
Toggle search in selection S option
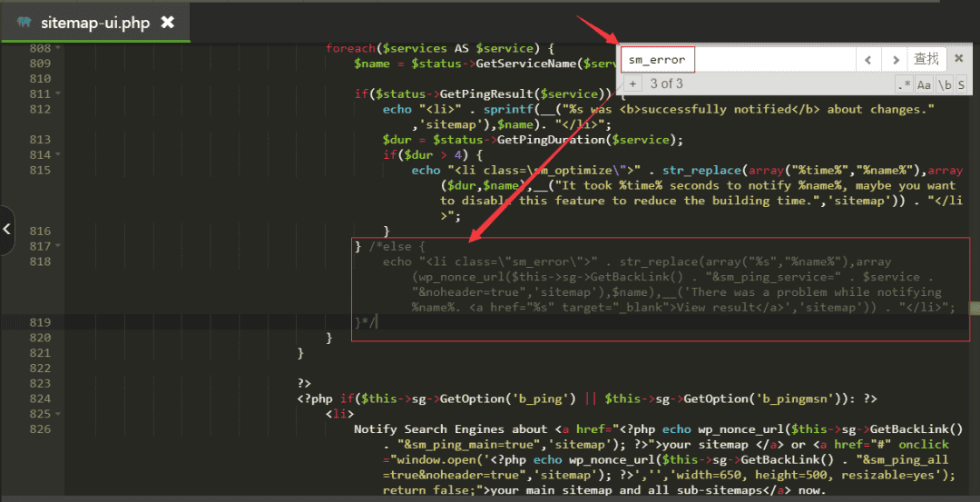click(x=961, y=84)
